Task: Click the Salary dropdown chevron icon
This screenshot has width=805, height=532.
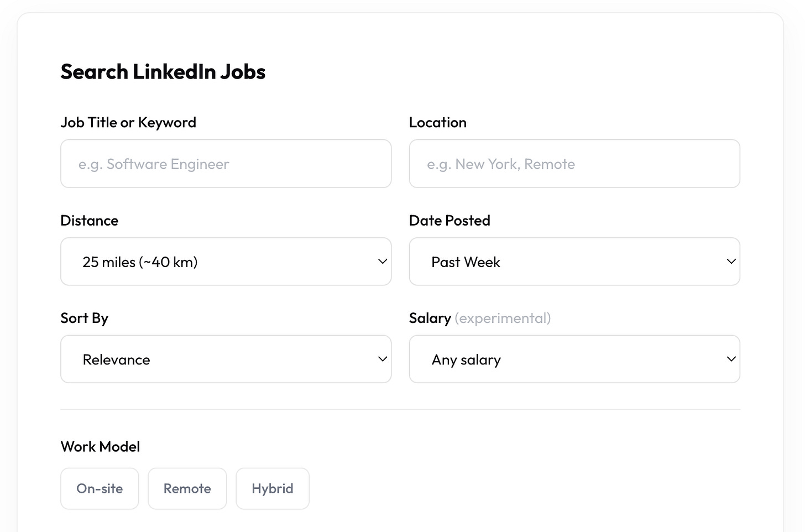Action: coord(731,359)
